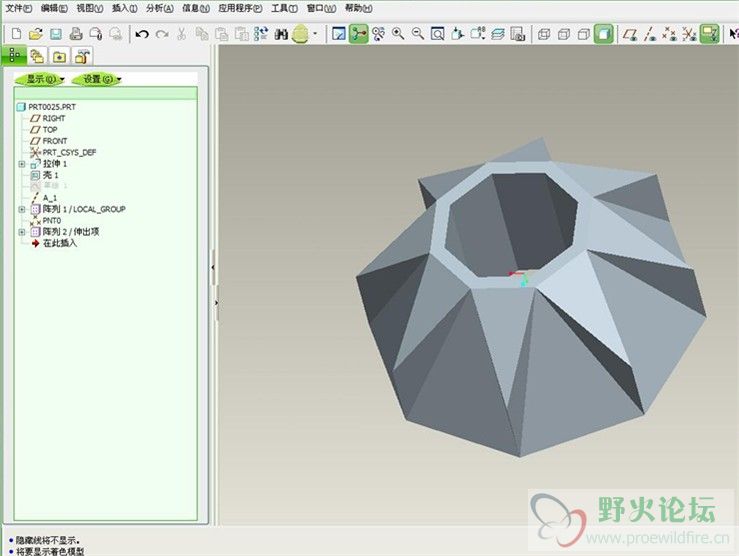
Task: Send model as email attachment icon
Action: click(x=96, y=34)
